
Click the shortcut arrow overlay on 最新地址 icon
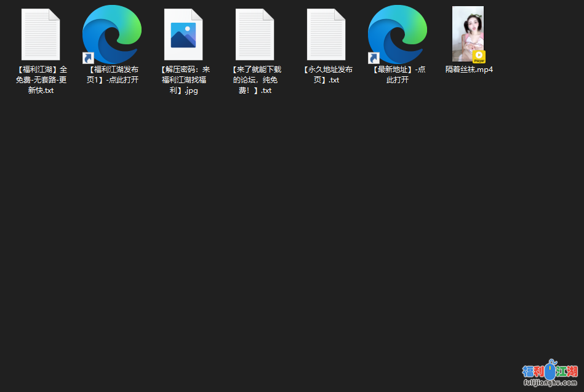pyautogui.click(x=374, y=58)
